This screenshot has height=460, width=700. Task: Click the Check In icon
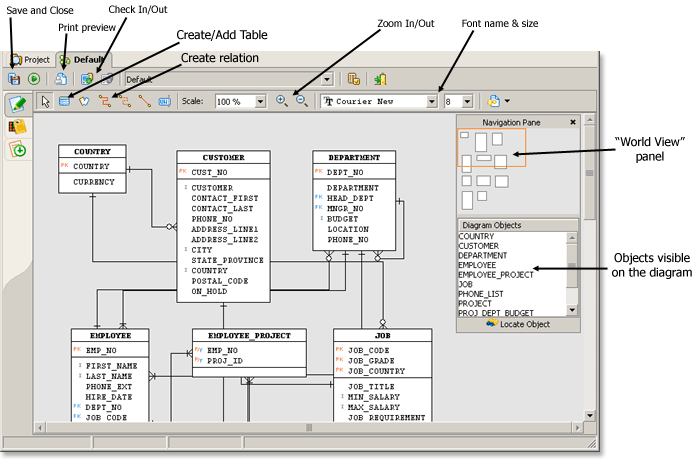pyautogui.click(x=87, y=79)
